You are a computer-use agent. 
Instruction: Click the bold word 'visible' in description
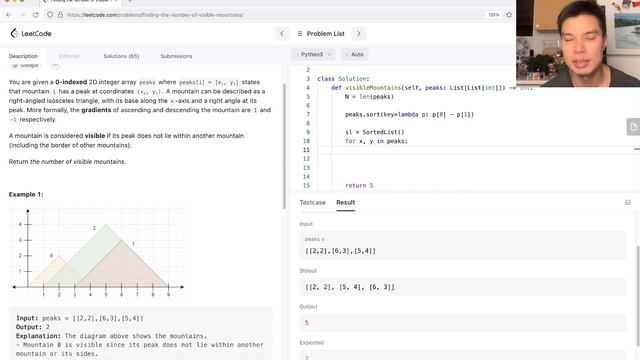coord(95,136)
